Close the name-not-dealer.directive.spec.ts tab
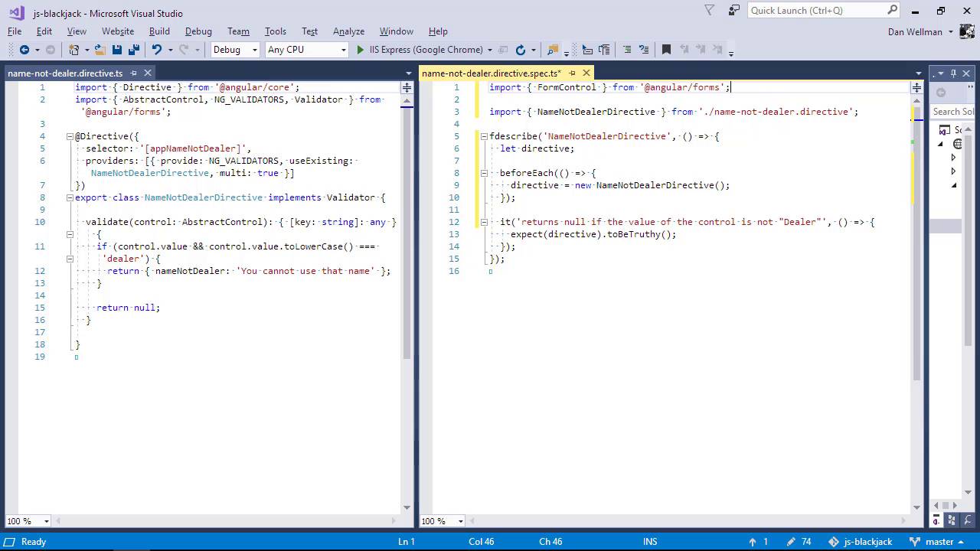 pyautogui.click(x=586, y=73)
